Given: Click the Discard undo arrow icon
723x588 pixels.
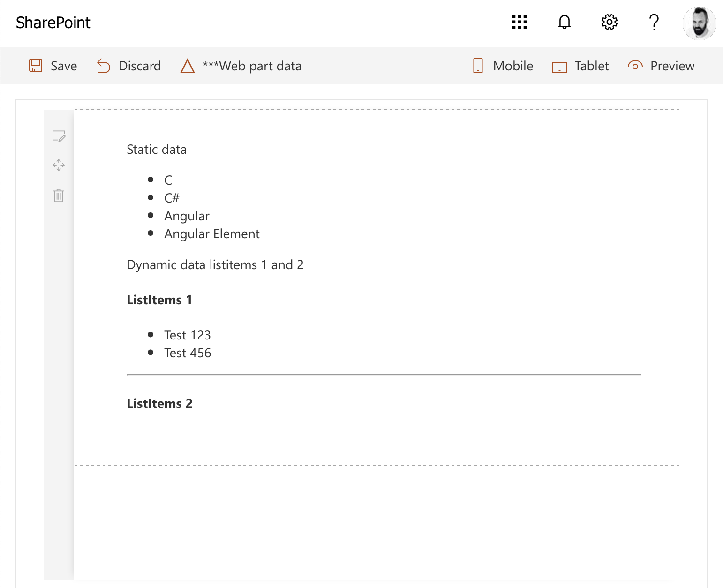Looking at the screenshot, I should click(x=104, y=66).
